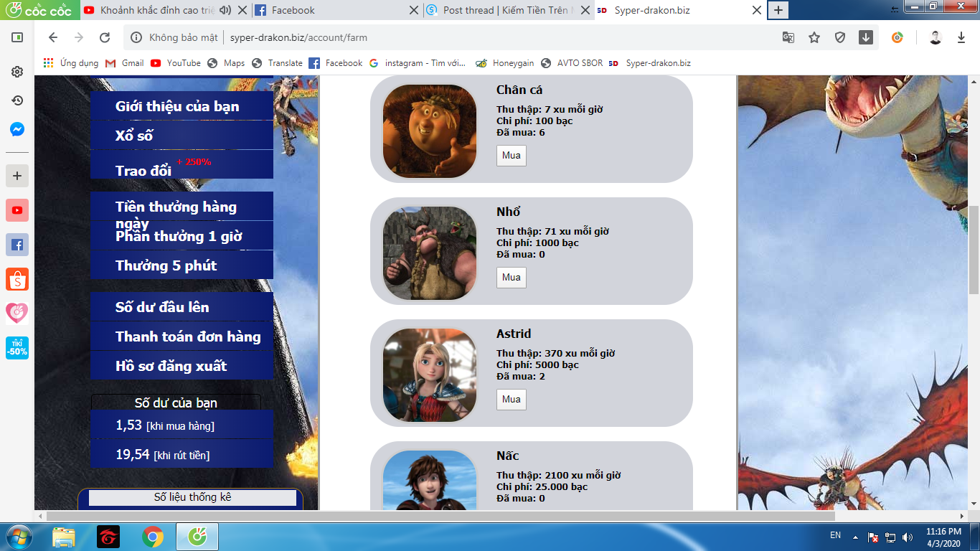980x551 pixels.
Task: Close the Facebook tab
Action: point(413,10)
